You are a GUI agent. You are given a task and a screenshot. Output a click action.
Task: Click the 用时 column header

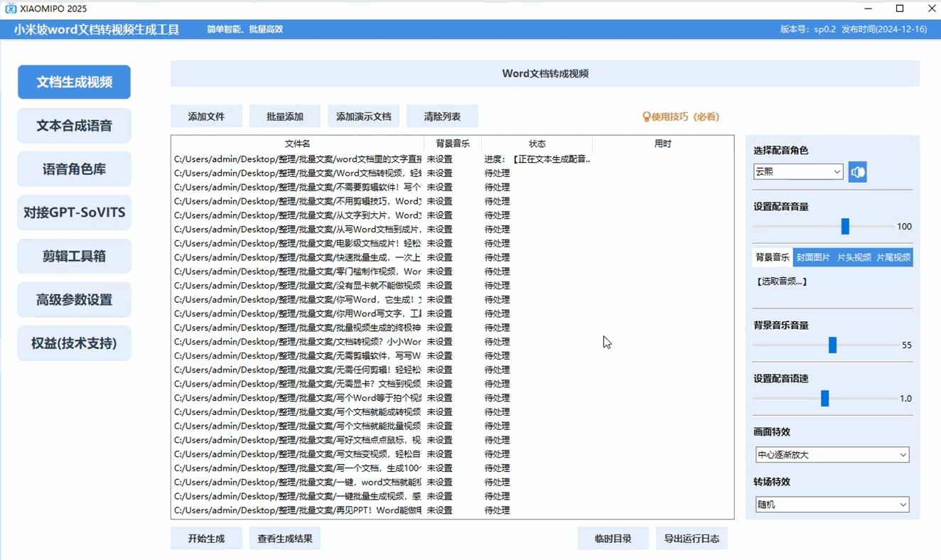[x=662, y=144]
